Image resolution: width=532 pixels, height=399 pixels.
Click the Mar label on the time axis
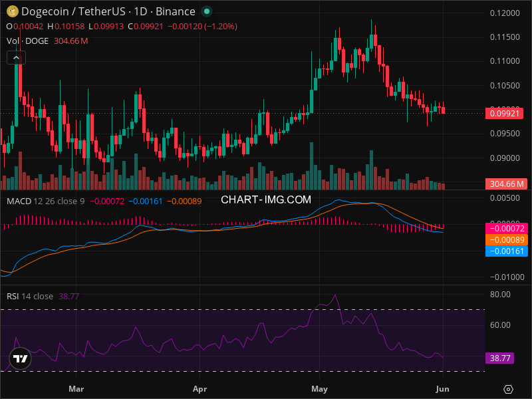76,389
